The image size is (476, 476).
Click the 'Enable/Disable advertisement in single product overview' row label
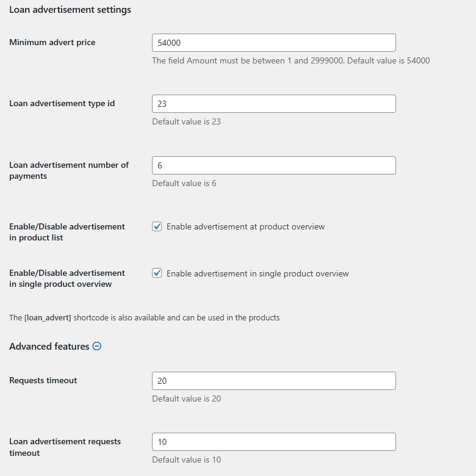pyautogui.click(x=67, y=278)
